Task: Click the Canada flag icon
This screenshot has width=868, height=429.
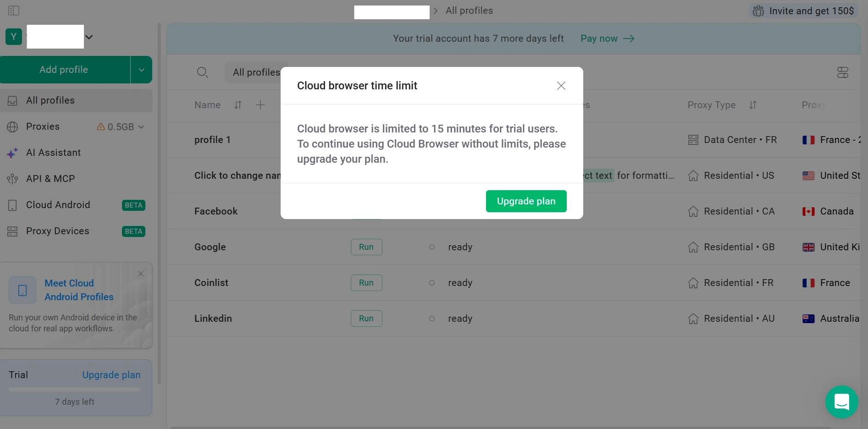Action: pos(808,212)
